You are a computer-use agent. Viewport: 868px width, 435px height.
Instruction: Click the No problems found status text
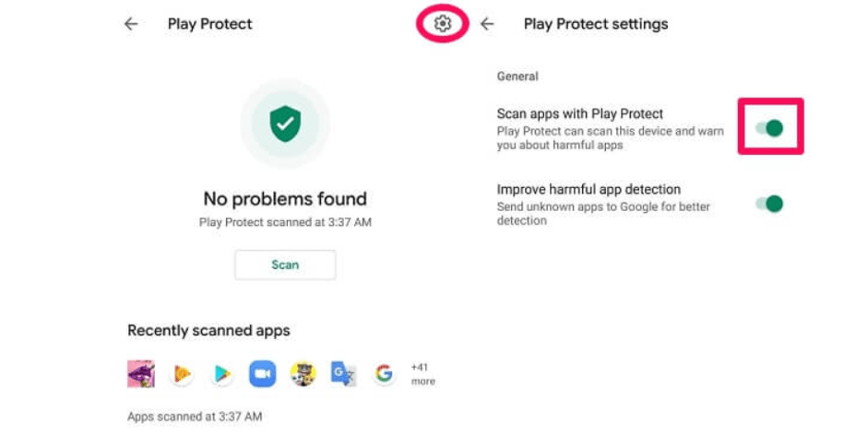point(285,199)
